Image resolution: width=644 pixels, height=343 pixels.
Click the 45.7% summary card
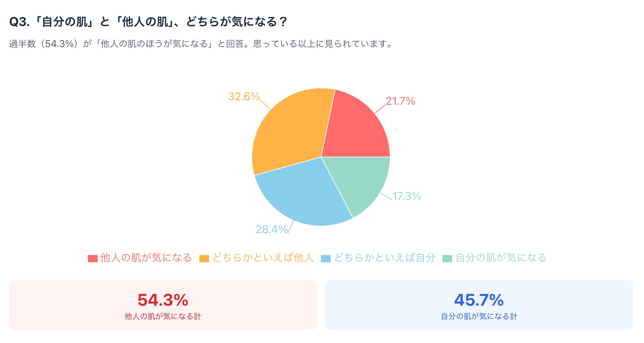tap(479, 305)
